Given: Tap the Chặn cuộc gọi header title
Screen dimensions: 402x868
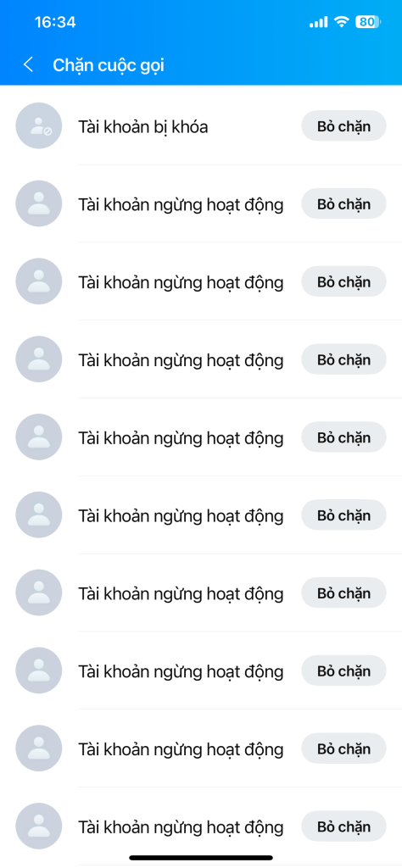Looking at the screenshot, I should [x=109, y=65].
